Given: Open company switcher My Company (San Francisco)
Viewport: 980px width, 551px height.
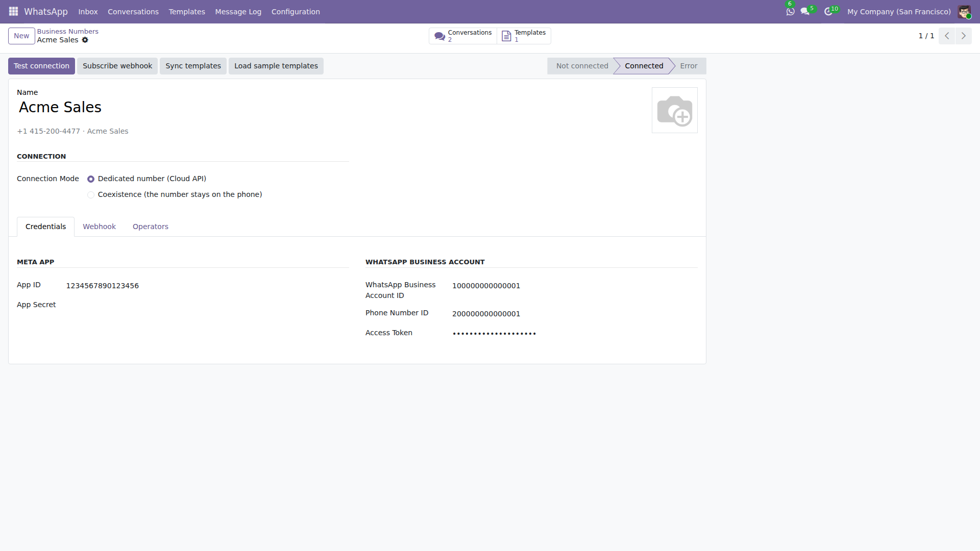Looking at the screenshot, I should [x=899, y=12].
